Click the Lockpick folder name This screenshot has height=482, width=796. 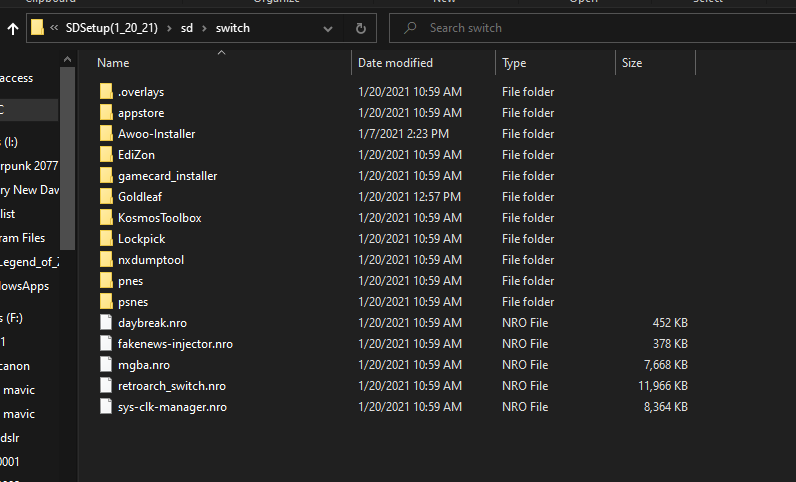click(x=142, y=239)
